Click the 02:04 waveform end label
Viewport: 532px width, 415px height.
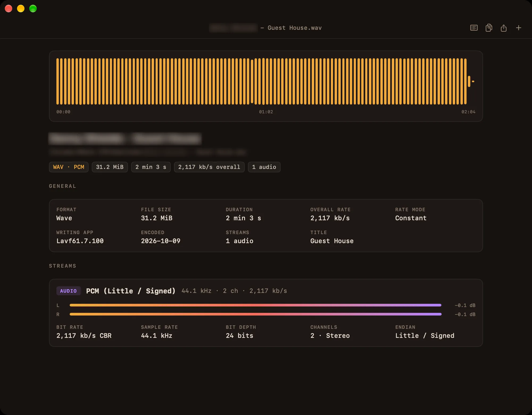pyautogui.click(x=468, y=112)
